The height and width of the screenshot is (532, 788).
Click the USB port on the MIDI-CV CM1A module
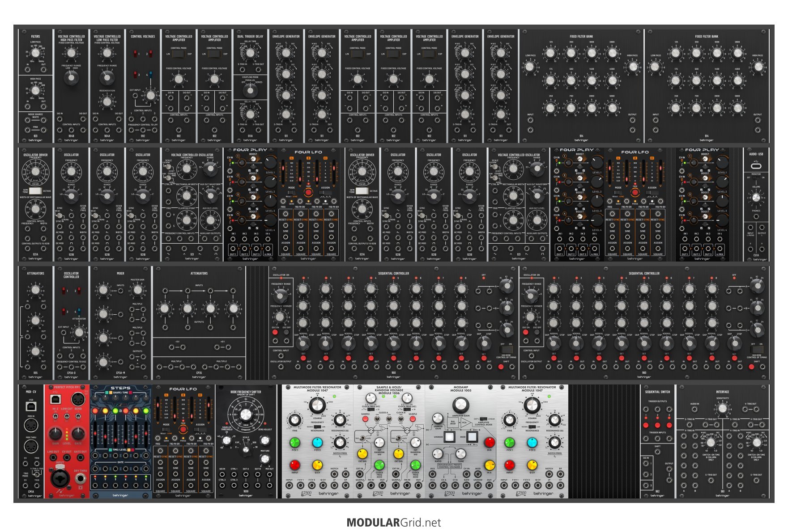click(31, 407)
